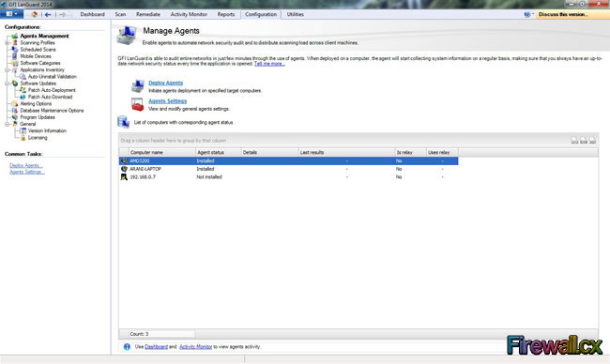
Task: Switch to the Scan tab
Action: coord(120,14)
